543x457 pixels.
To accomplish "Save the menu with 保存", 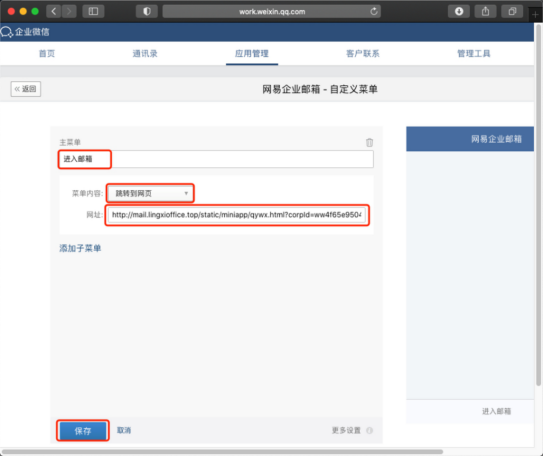I will click(83, 431).
